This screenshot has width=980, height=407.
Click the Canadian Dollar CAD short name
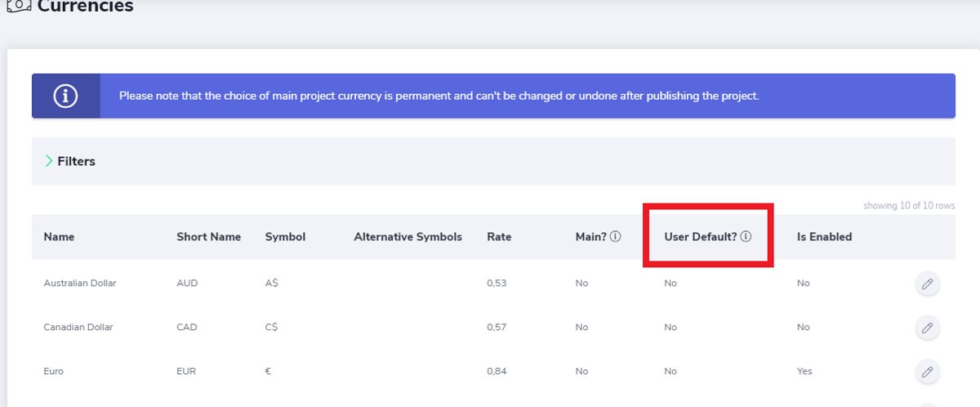point(187,327)
